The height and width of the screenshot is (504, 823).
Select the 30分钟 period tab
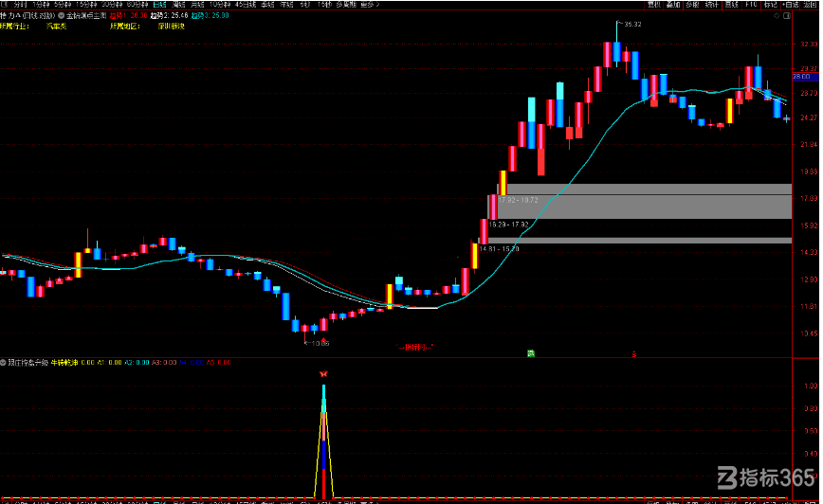[x=112, y=4]
